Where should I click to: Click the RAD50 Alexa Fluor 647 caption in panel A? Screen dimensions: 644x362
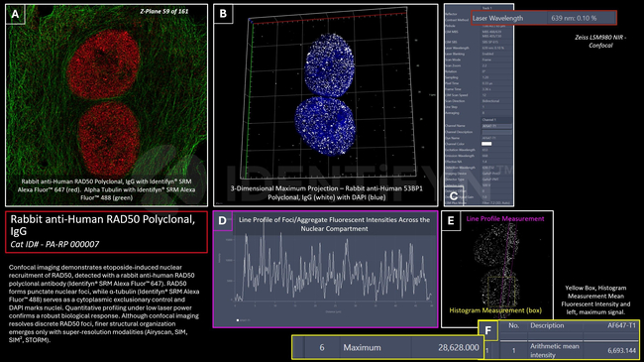pos(106,189)
